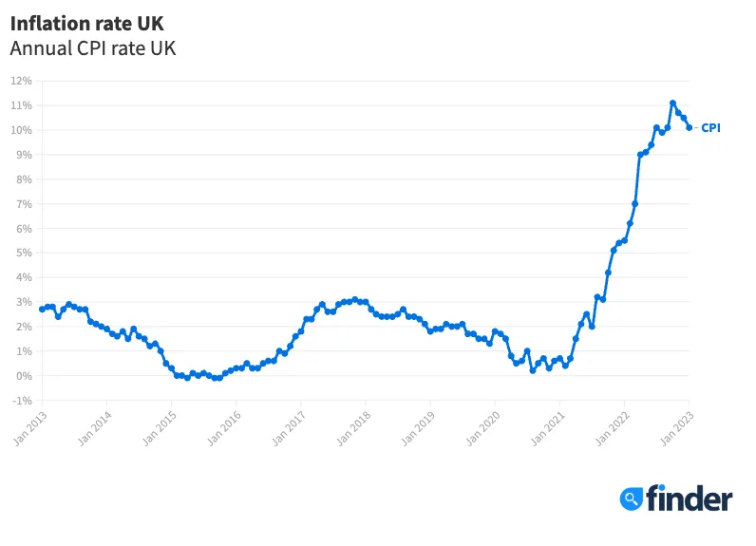Click the 10% y-axis label
Image resolution: width=756 pixels, height=546 pixels.
point(21,130)
